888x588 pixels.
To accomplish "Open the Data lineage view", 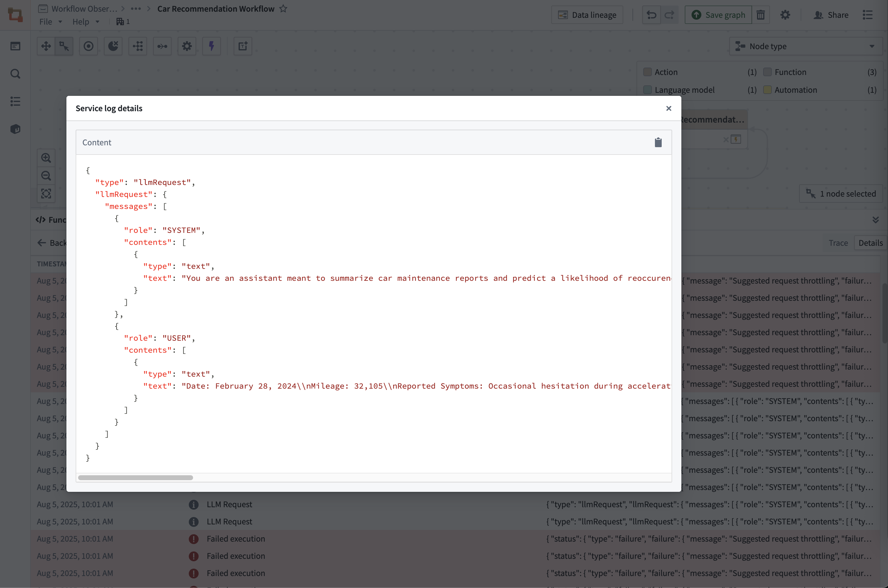I will tap(587, 15).
